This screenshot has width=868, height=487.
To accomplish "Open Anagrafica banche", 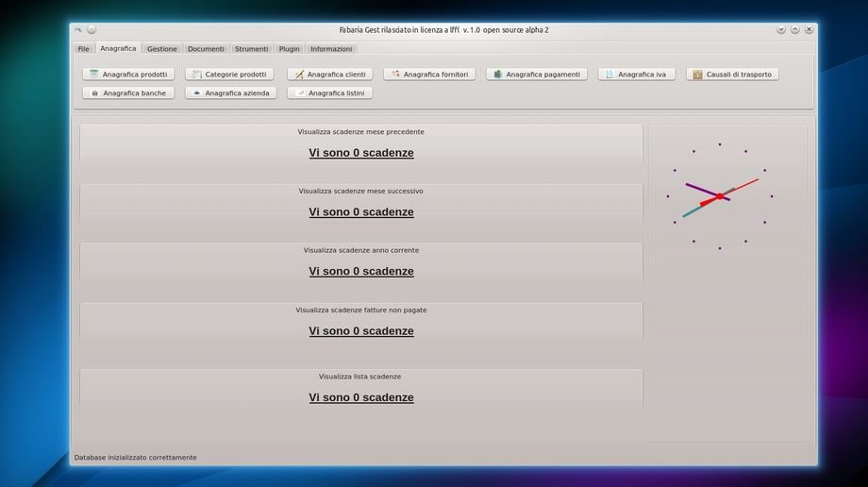I will coord(128,93).
